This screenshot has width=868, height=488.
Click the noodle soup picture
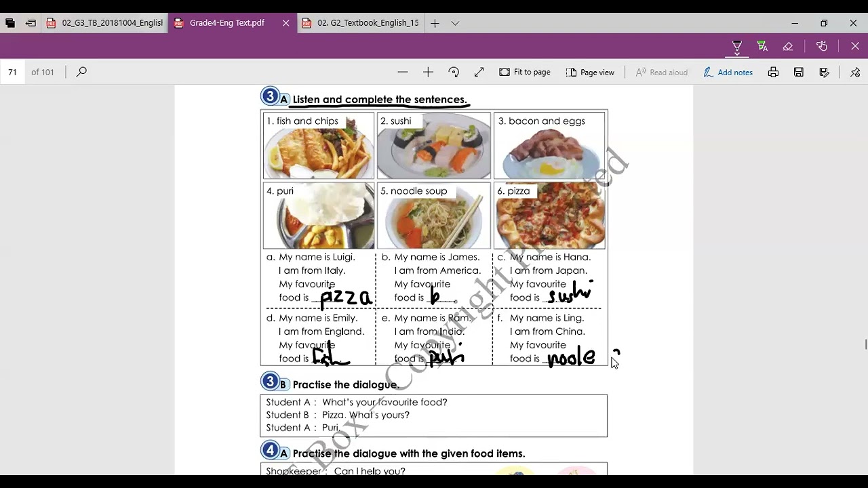(434, 216)
